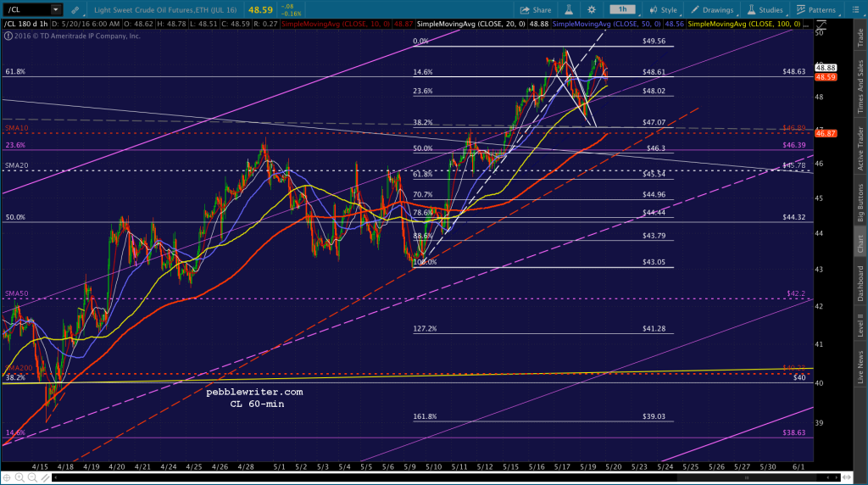The image size is (868, 485).
Task: Click the $44.32 level label at right
Action: tap(793, 217)
